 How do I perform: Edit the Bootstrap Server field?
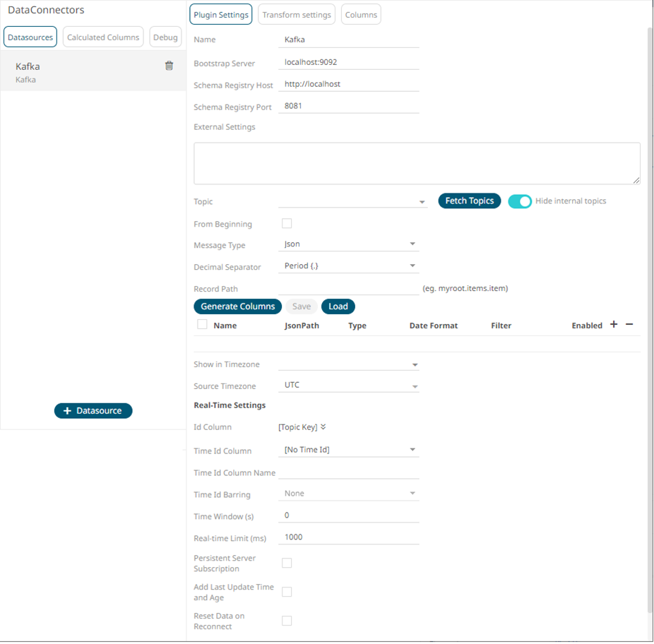[x=349, y=63]
